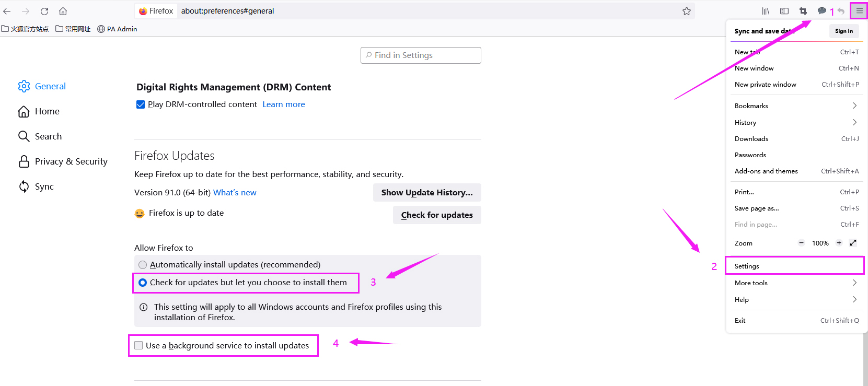The width and height of the screenshot is (868, 386).
Task: Click the Version 91.0 (64-bit) text
Action: pyautogui.click(x=172, y=193)
